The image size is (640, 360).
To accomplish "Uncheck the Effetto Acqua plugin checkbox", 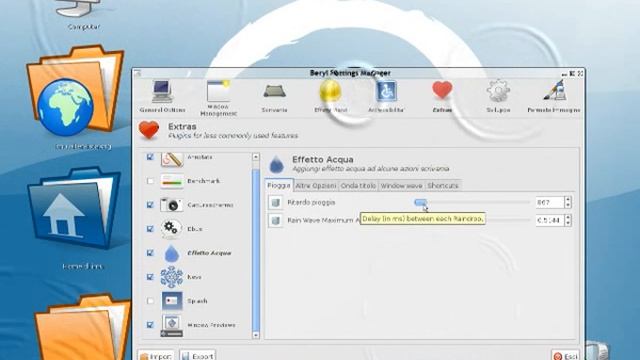I will (150, 253).
